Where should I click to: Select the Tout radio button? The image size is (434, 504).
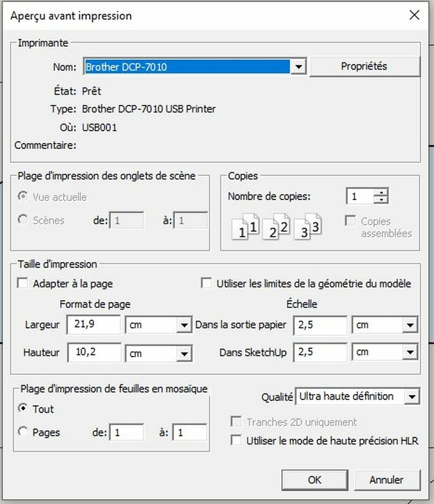(x=23, y=408)
